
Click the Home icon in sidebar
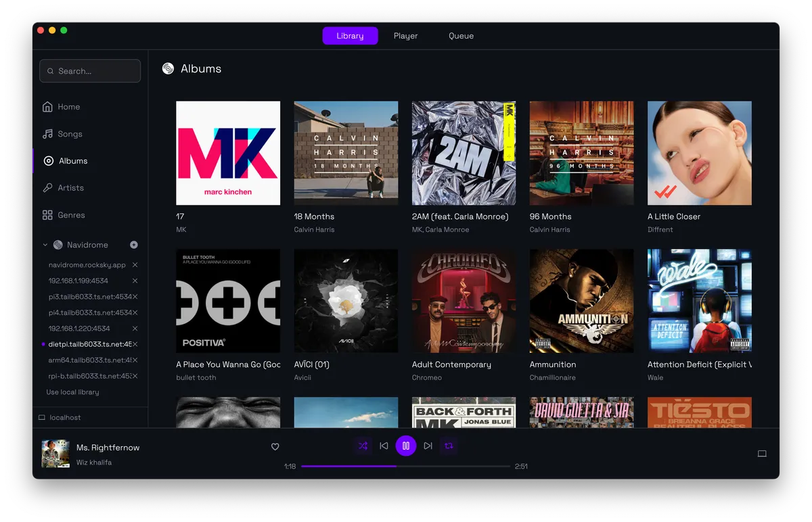(x=47, y=107)
